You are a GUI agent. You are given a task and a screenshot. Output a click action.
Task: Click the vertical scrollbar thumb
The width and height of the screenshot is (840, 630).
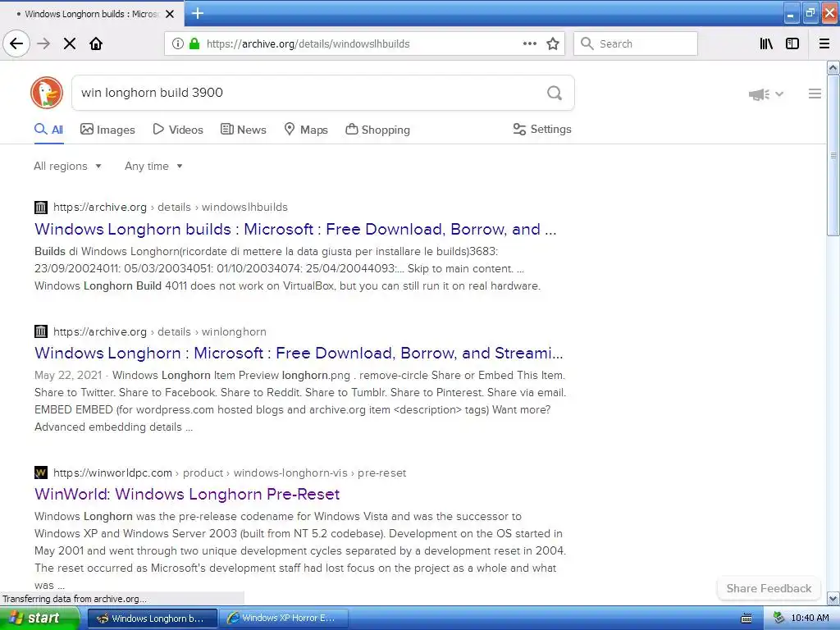833,155
